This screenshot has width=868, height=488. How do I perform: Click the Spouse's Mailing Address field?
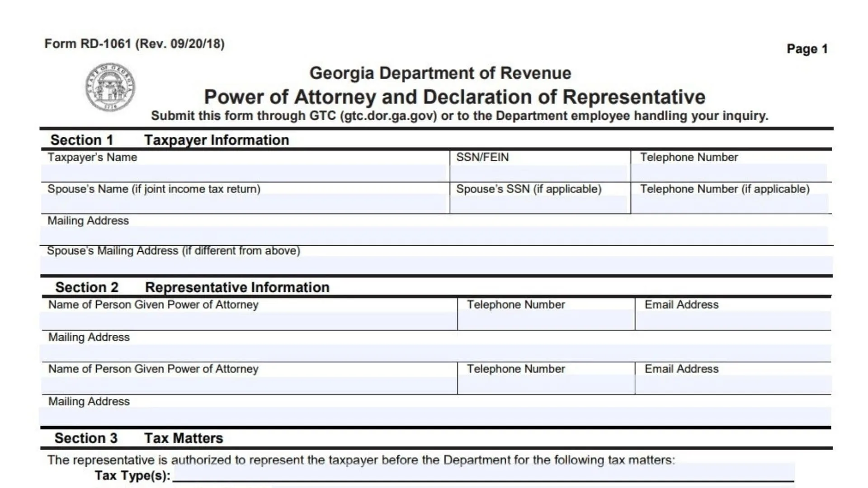point(434,265)
